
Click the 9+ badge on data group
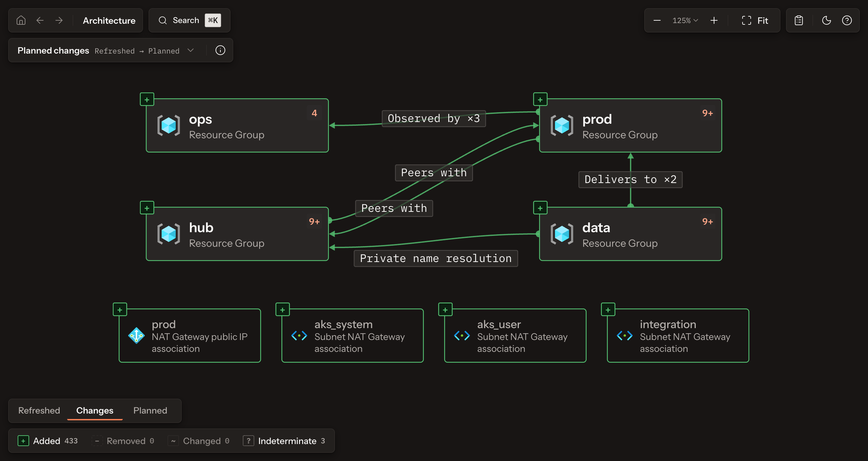pos(708,221)
